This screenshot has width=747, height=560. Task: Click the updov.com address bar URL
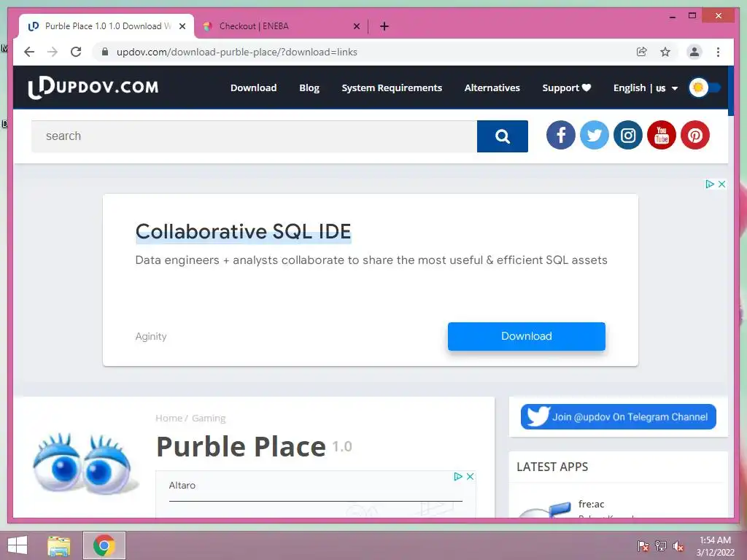click(237, 52)
